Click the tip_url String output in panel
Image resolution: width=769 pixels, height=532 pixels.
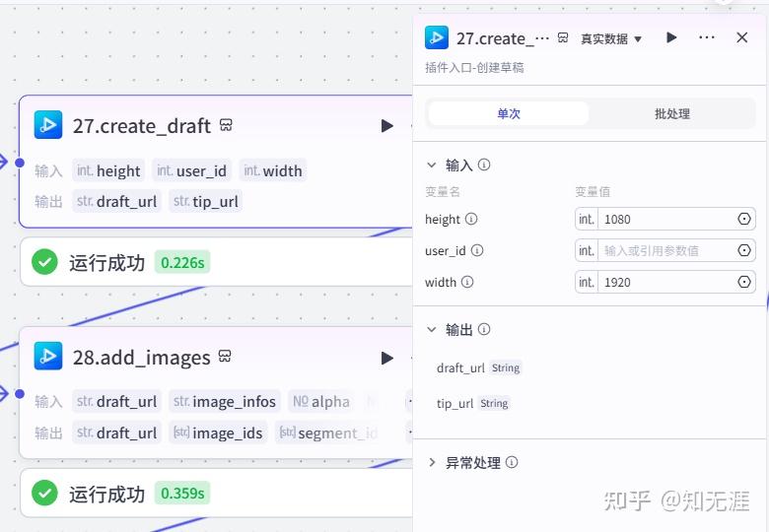[x=473, y=403]
